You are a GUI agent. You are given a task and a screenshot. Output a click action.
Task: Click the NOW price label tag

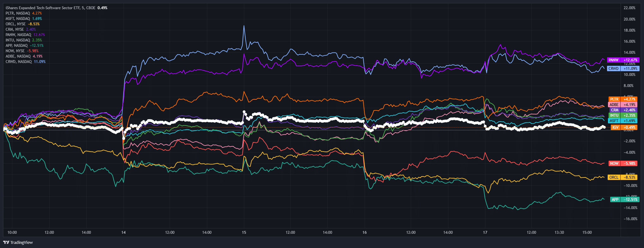coord(623,164)
